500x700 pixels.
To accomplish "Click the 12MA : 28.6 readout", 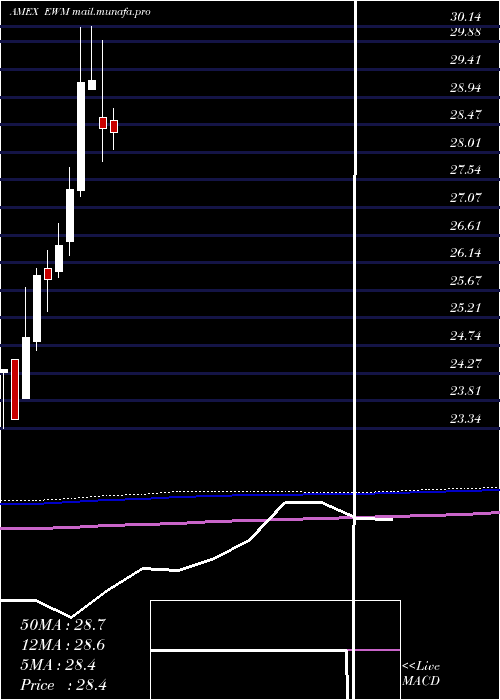I will pos(63,645).
